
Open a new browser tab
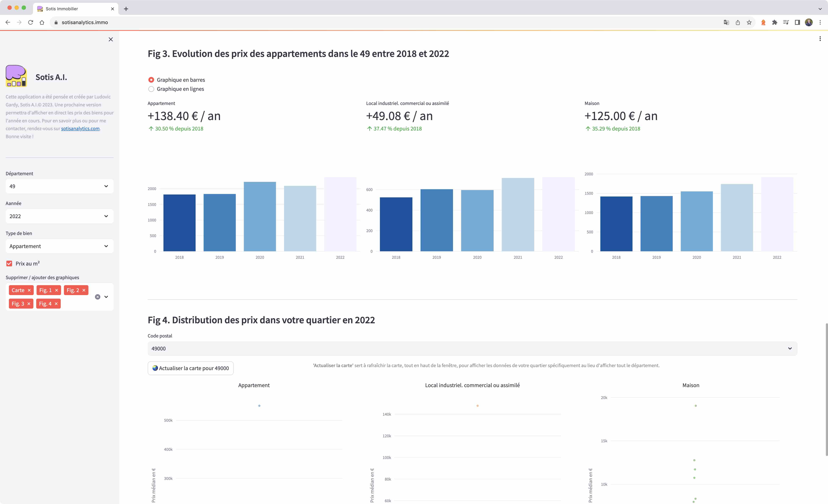pos(126,9)
